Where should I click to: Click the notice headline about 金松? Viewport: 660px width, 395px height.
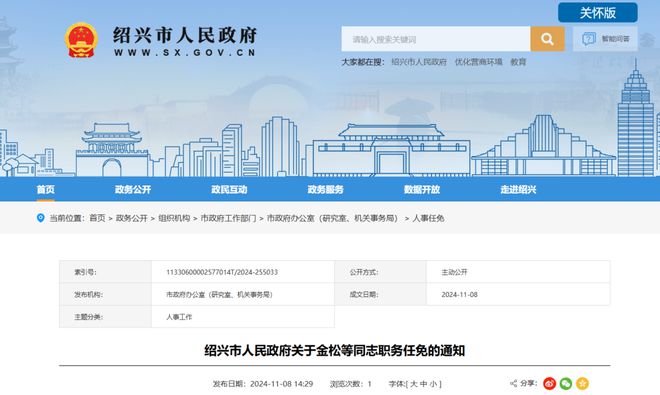pos(335,350)
